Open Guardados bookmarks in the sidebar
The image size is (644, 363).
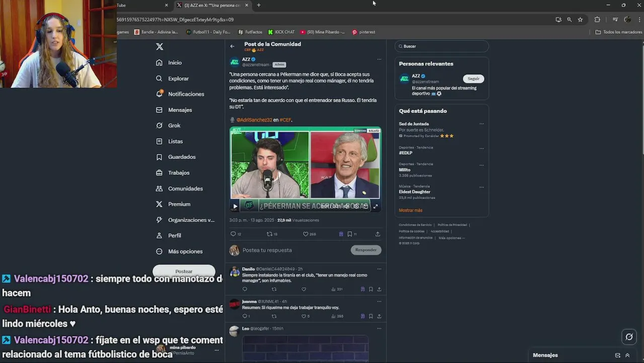click(176, 157)
